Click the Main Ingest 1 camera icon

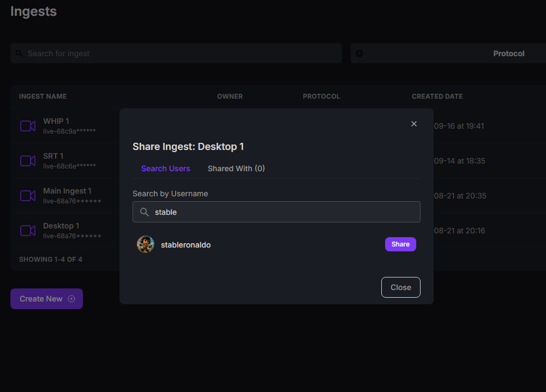coord(28,196)
